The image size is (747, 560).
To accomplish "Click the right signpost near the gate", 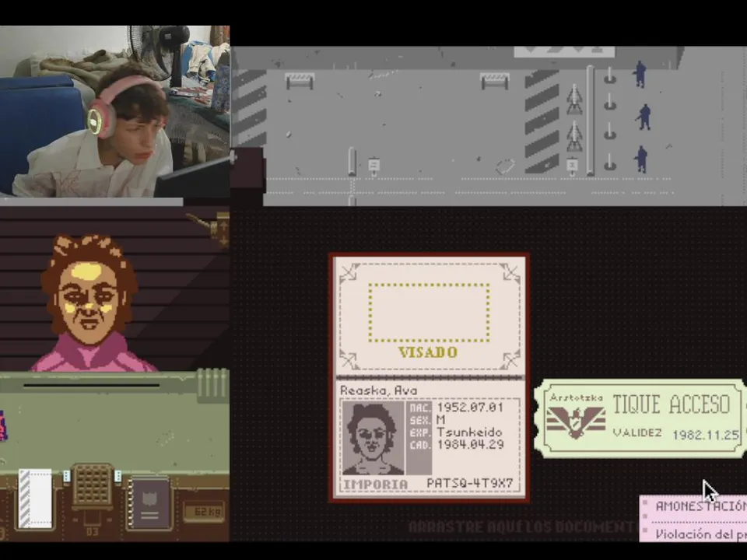I will point(572,166).
